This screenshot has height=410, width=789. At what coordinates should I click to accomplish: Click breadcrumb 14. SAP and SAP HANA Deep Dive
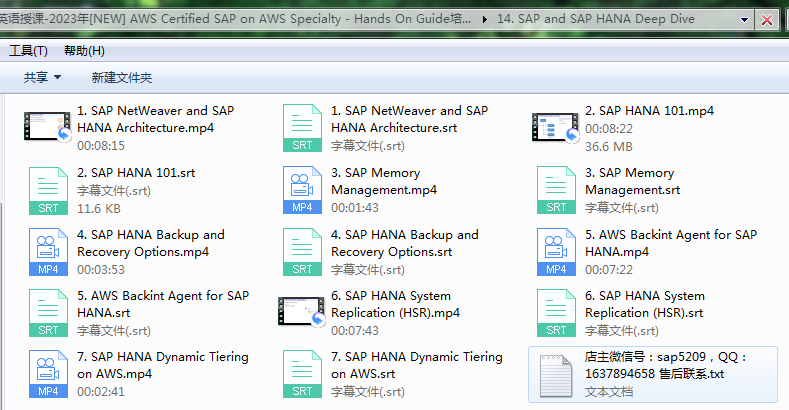tap(595, 19)
